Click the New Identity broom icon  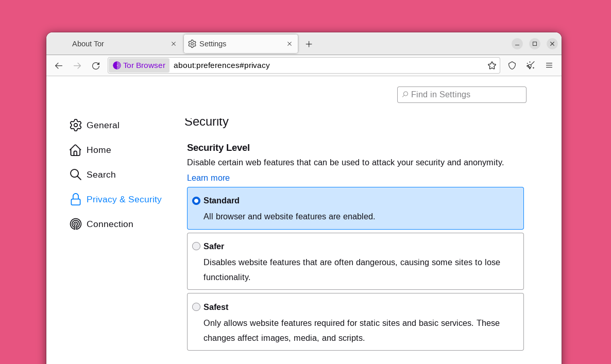(x=530, y=65)
